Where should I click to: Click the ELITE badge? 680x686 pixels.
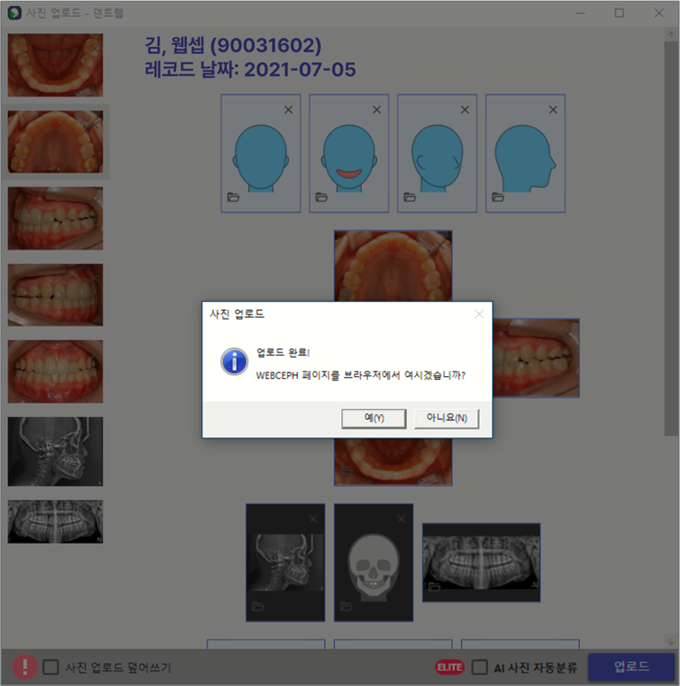pos(450,667)
